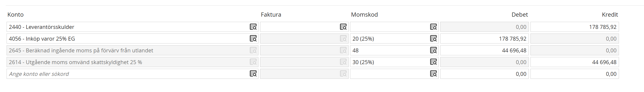
Task: Open Momskod lookup in Leverantörsskulder row
Action: point(433,27)
